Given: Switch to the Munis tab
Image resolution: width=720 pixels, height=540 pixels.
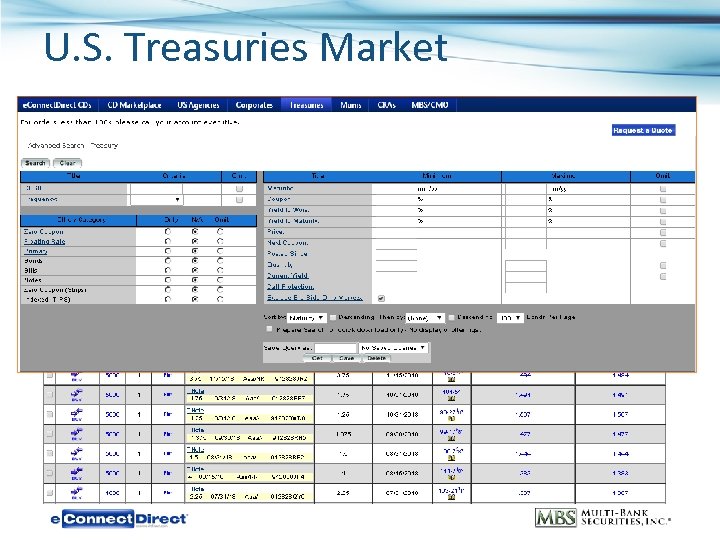Looking at the screenshot, I should 350,105.
